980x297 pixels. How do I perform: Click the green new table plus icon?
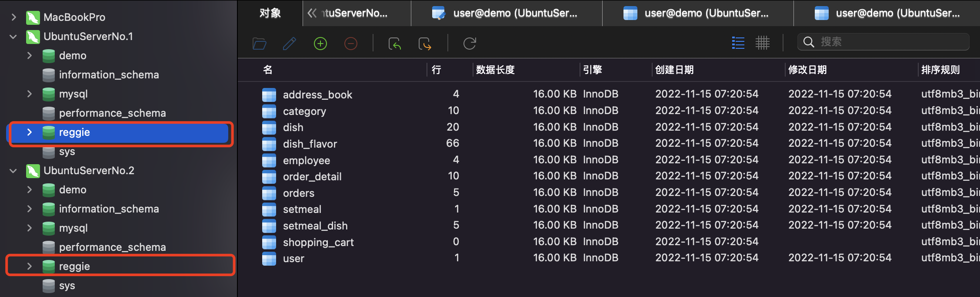click(320, 44)
